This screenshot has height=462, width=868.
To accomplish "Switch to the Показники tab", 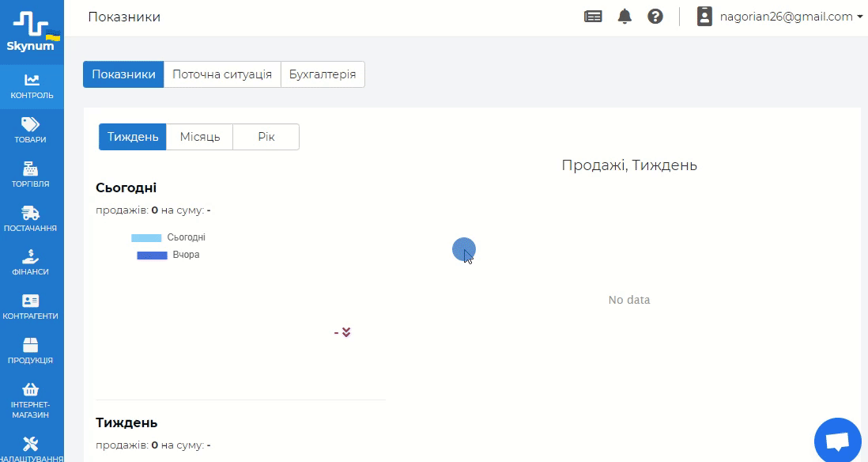I will pos(123,74).
